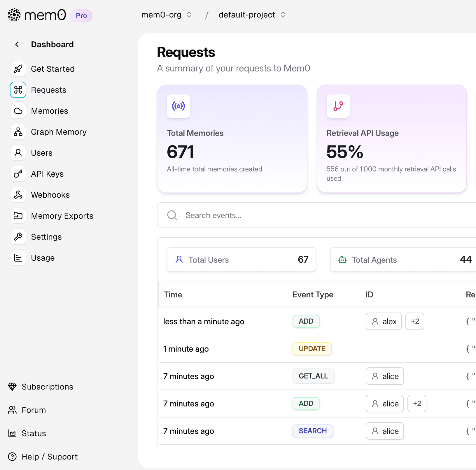
Task: Expand the +2 chip beside alex
Action: (415, 321)
